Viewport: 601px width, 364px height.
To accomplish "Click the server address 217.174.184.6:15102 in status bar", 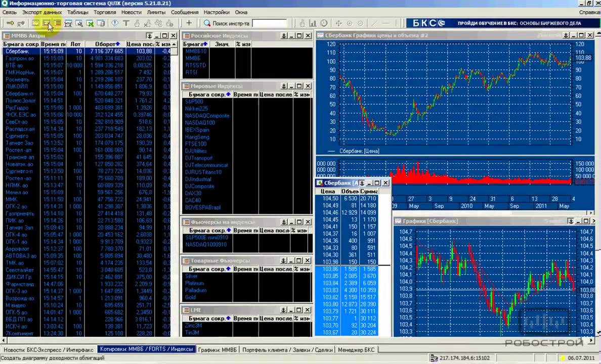I will tap(464, 358).
